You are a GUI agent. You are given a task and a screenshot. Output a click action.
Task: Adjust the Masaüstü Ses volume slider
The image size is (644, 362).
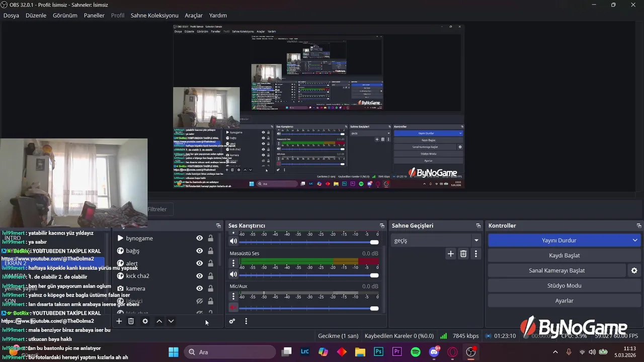(x=309, y=275)
